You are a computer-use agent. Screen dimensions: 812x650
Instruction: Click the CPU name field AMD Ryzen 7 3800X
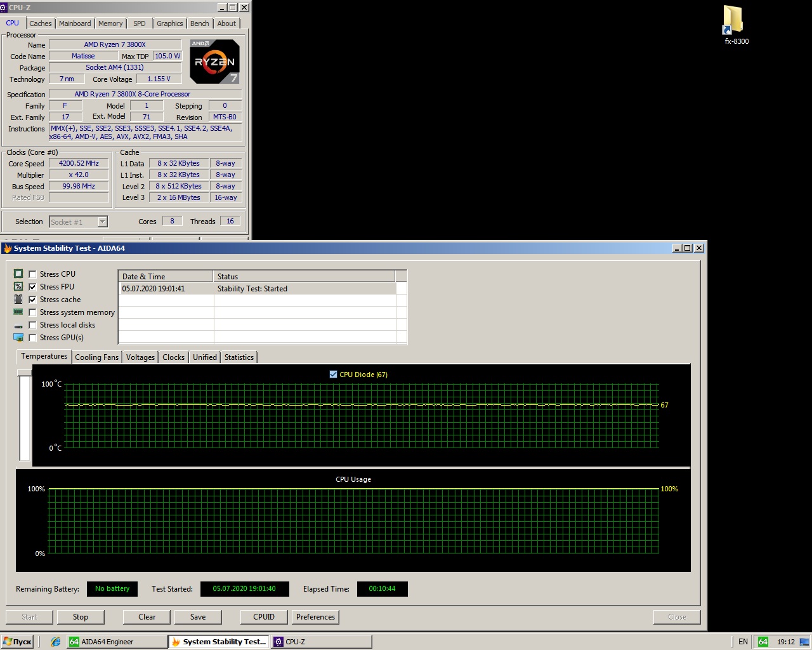[115, 44]
